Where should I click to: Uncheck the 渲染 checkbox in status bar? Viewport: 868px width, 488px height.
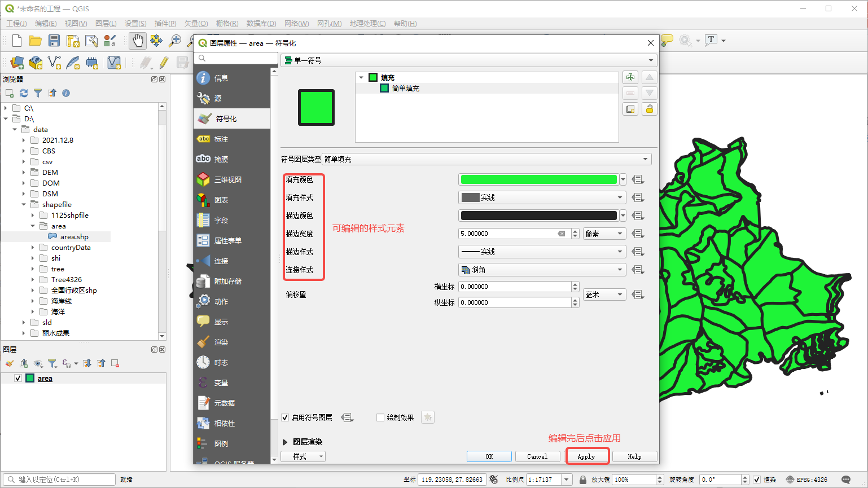click(758, 479)
